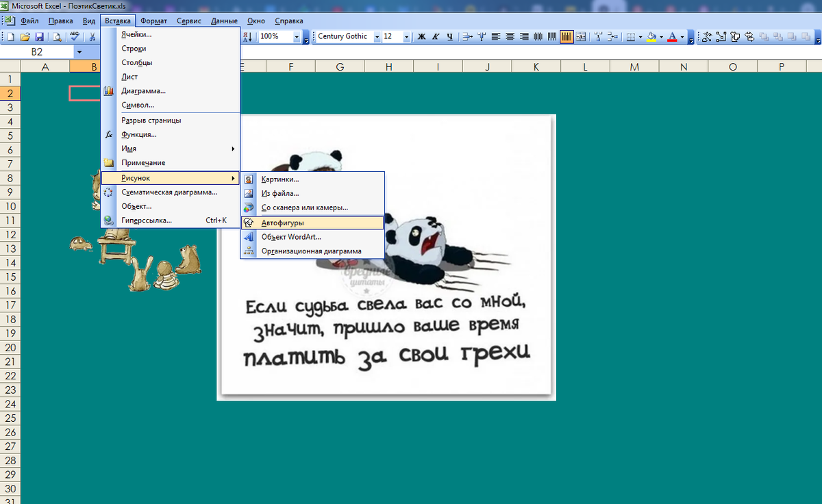This screenshot has width=822, height=504.
Task: Open the Окно menu
Action: 255,21
